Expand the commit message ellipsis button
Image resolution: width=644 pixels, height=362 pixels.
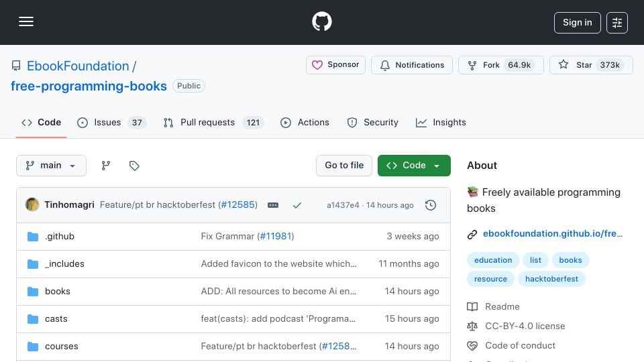tap(273, 205)
